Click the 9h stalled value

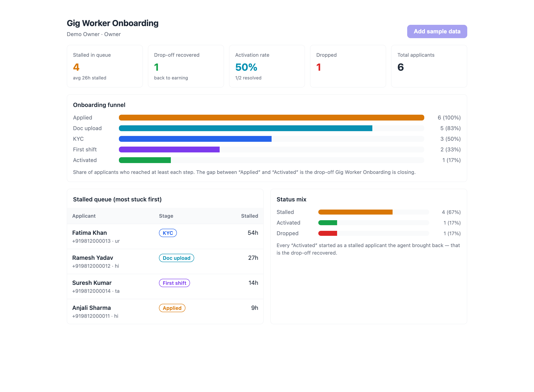255,308
